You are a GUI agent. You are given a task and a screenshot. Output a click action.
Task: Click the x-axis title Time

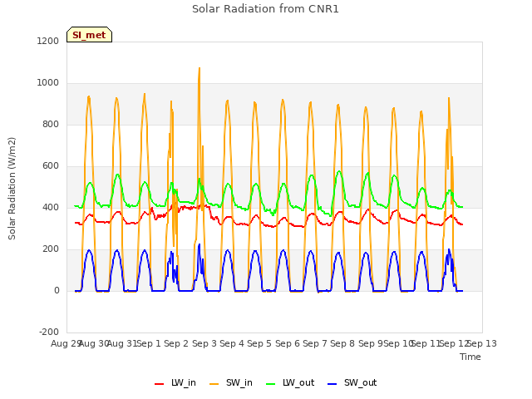click(x=470, y=357)
